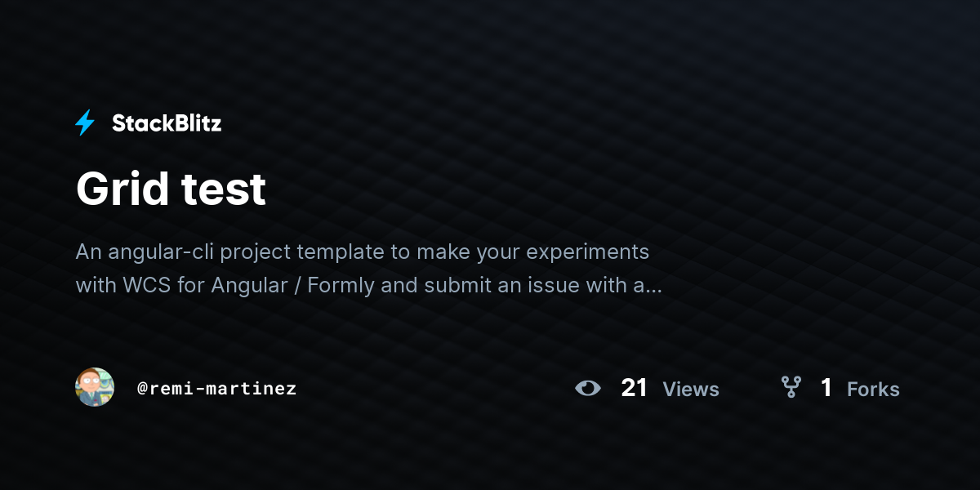Viewport: 980px width, 490px height.
Task: Click the word "Grid" in the title
Action: [122, 189]
